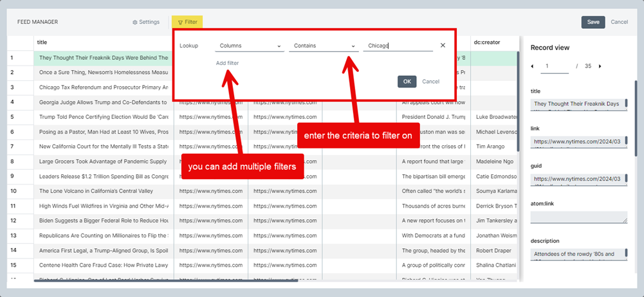Go to previous record arrow in Record view
This screenshot has width=644, height=297.
533,66
